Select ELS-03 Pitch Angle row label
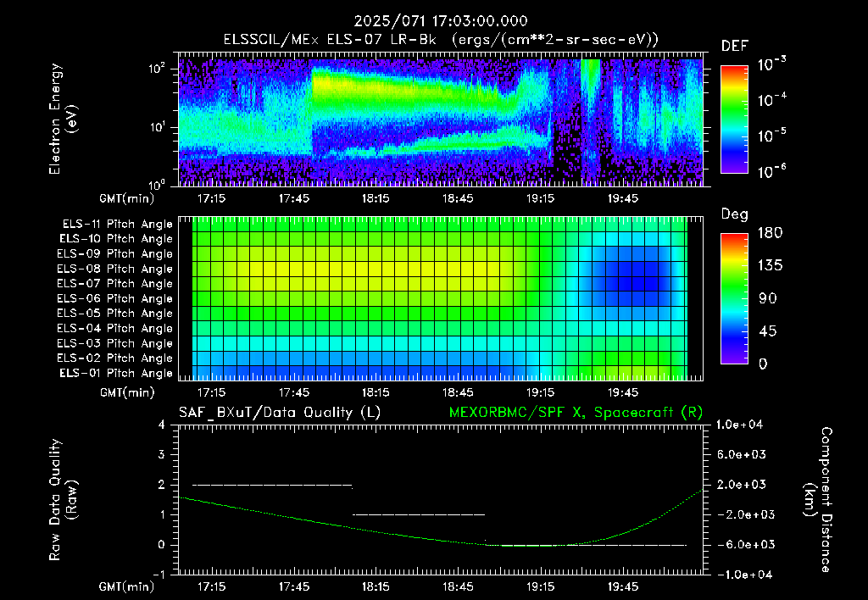The width and height of the screenshot is (868, 600). (x=114, y=343)
